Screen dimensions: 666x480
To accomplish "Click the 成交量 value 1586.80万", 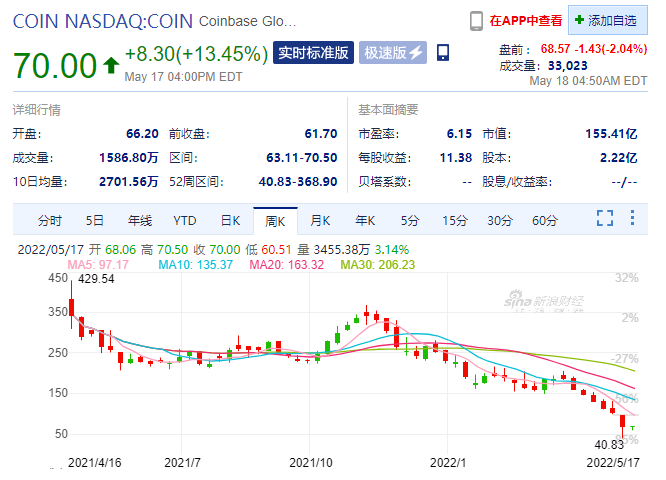I will click(129, 158).
